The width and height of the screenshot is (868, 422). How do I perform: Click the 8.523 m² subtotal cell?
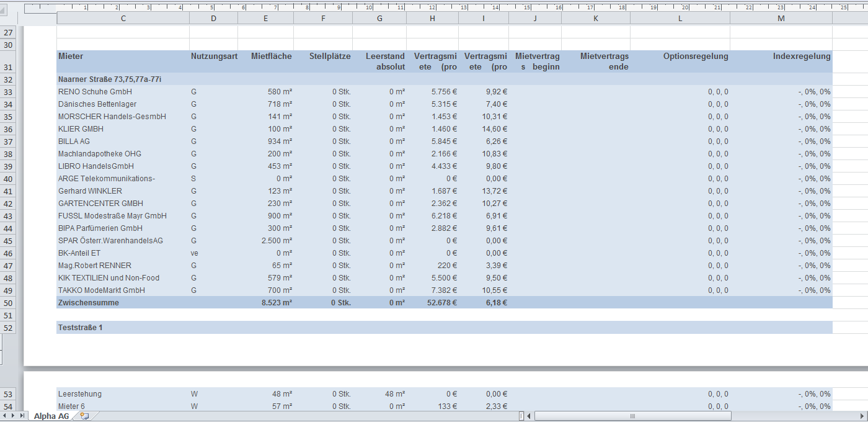point(265,303)
